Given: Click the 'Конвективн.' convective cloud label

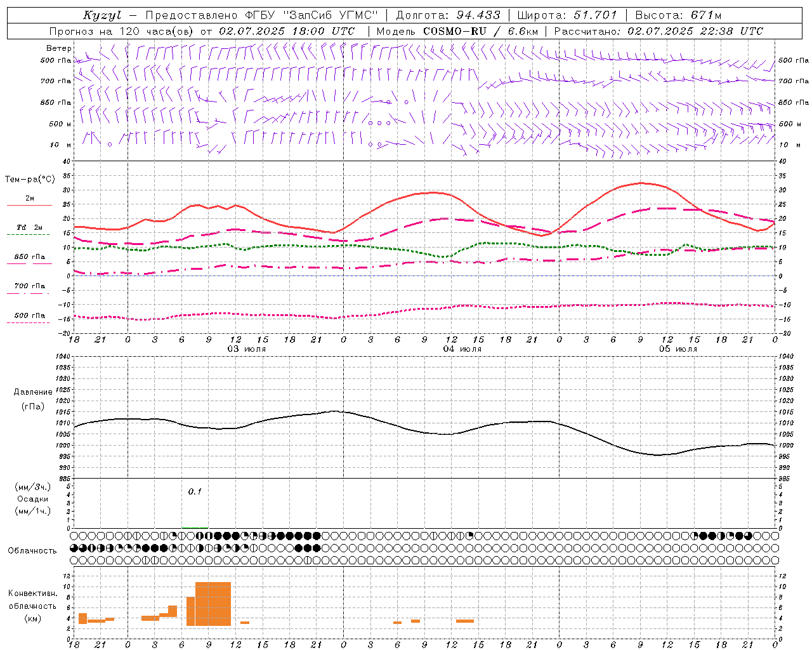Looking at the screenshot, I should coord(33,594).
